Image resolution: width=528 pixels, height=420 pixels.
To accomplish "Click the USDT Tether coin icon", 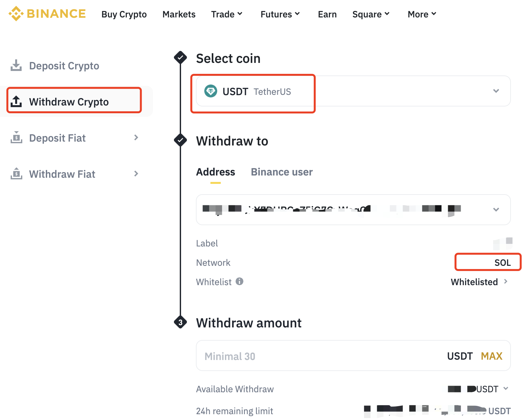I will (211, 91).
